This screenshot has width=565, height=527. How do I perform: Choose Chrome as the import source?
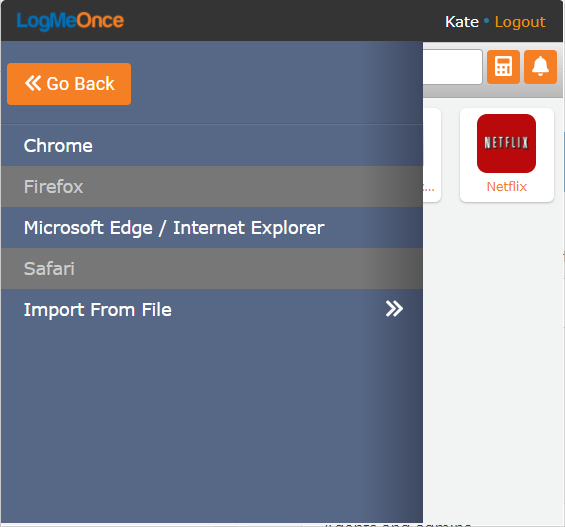(x=212, y=146)
